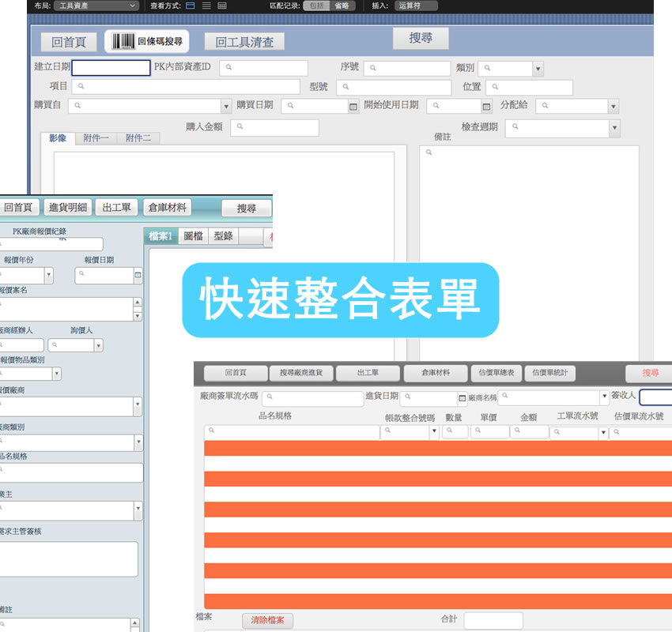Open the 檢查週期 dropdown
Image resolution: width=672 pixels, height=632 pixels.
613,127
